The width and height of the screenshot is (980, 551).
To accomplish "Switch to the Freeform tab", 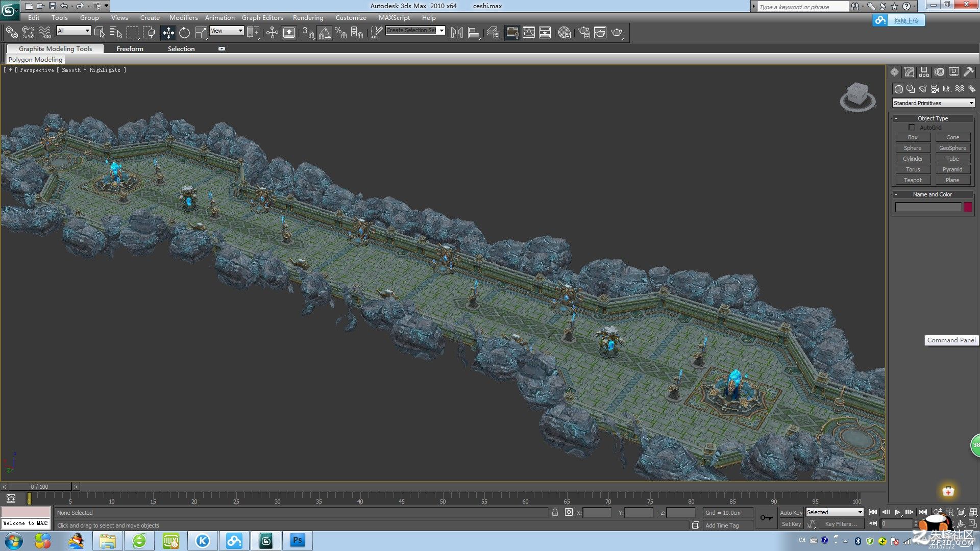I will pos(130,49).
